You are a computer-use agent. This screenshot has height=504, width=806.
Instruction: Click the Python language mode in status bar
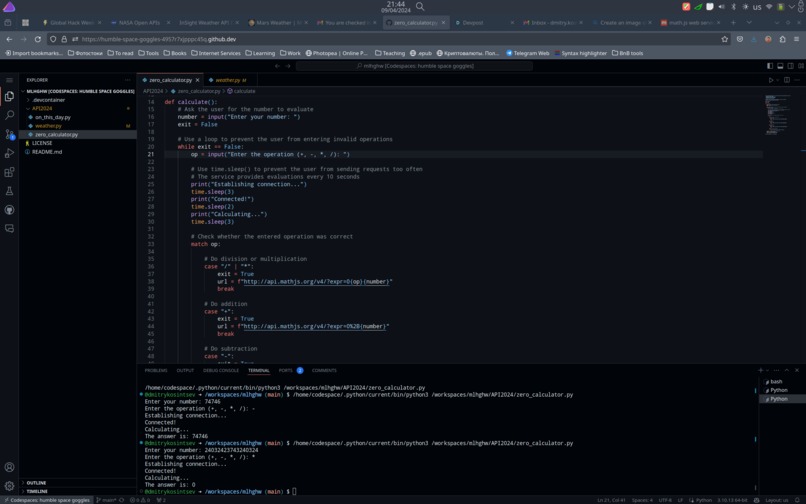pyautogui.click(x=703, y=500)
